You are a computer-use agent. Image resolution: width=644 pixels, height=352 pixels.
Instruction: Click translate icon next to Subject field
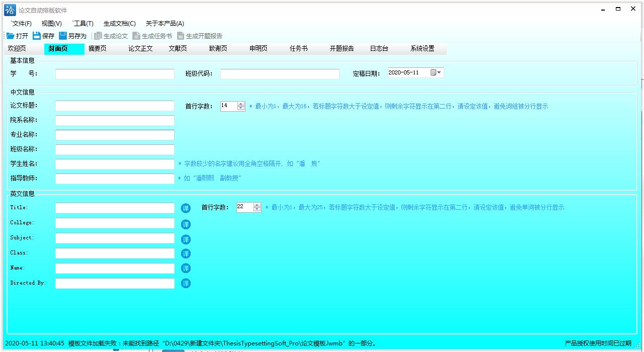[186, 239]
